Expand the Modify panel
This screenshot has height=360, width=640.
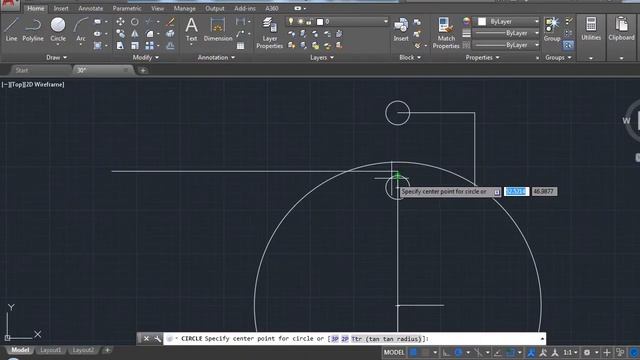[x=146, y=58]
